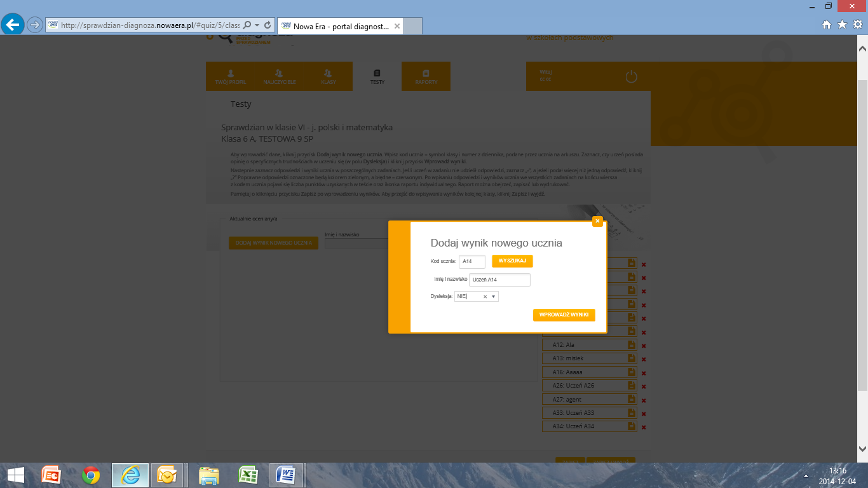Show hidden system tray icons

806,475
